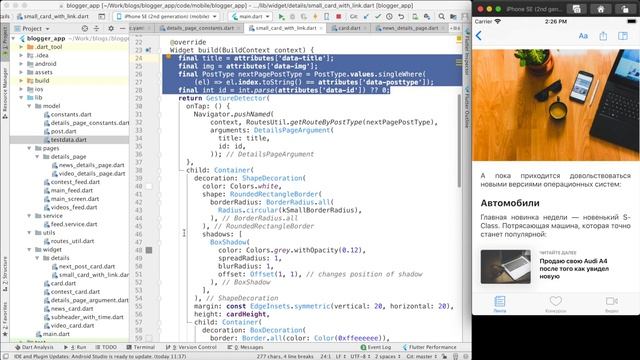
Task: Open the Version Control tool window
Action: pyautogui.click(x=191, y=347)
